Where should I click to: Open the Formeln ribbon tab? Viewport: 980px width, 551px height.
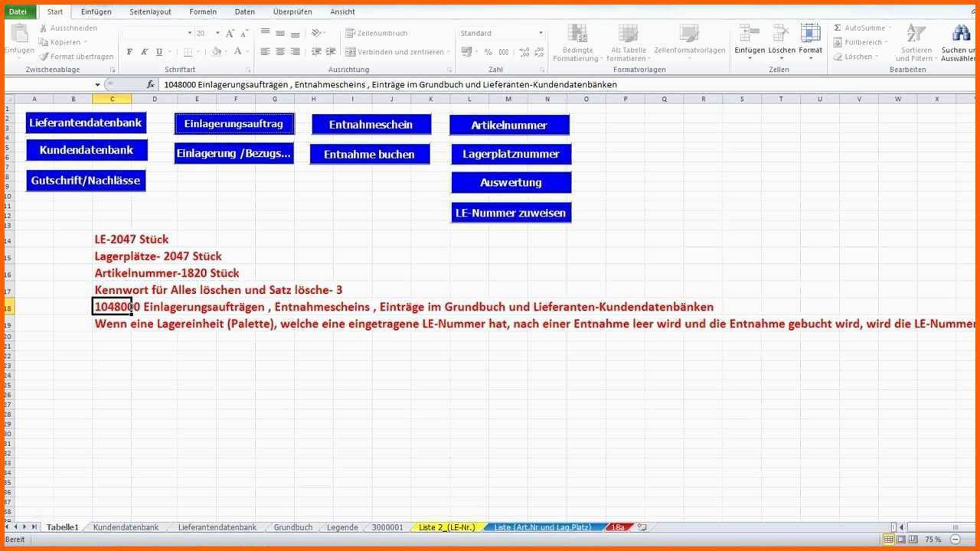coord(203,11)
